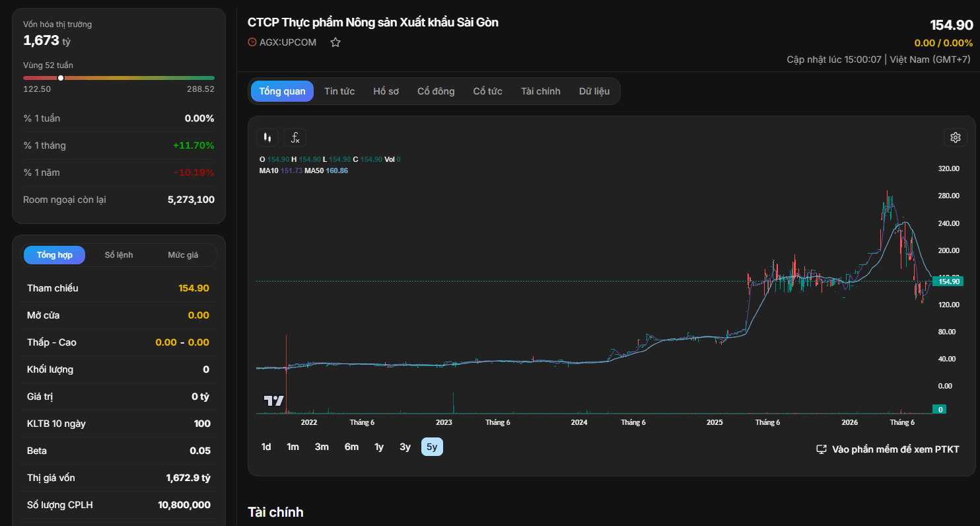Click the Mở cửa value 0.00
This screenshot has width=980, height=526.
[199, 315]
